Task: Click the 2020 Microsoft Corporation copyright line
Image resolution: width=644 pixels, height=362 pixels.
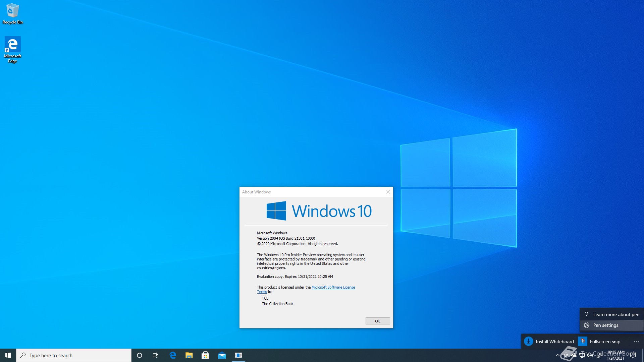Action: [298, 244]
